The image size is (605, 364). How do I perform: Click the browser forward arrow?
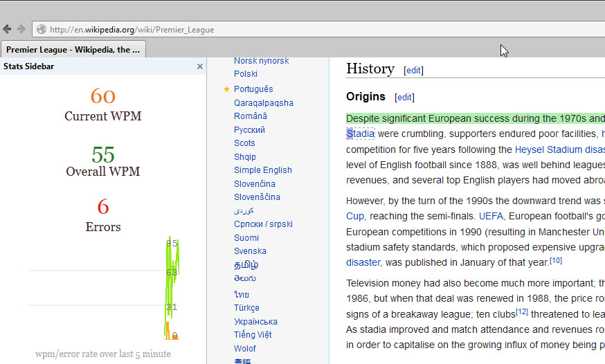[x=21, y=29]
